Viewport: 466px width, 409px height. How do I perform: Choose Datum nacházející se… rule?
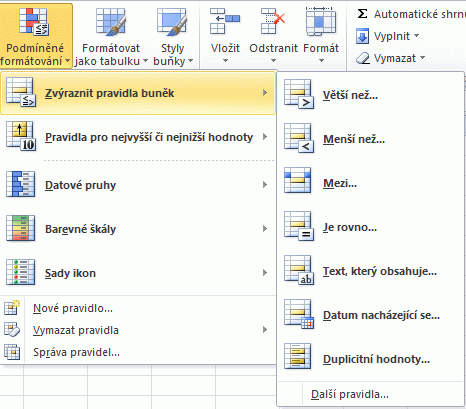tap(370, 315)
